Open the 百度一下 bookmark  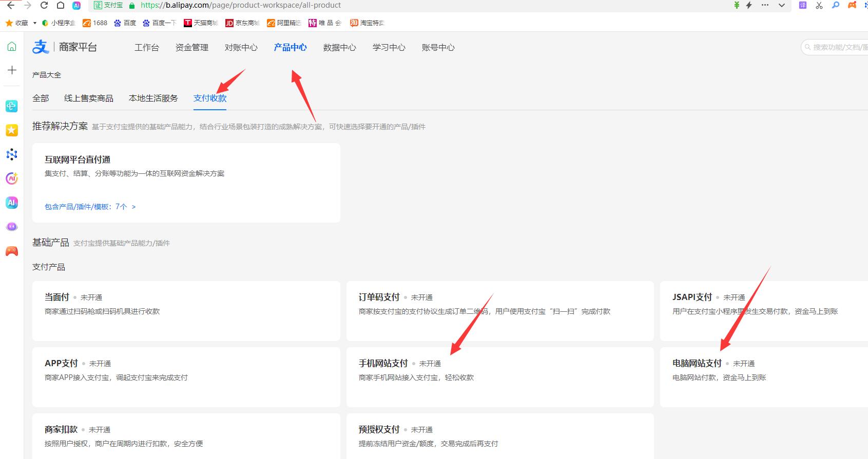tap(160, 23)
